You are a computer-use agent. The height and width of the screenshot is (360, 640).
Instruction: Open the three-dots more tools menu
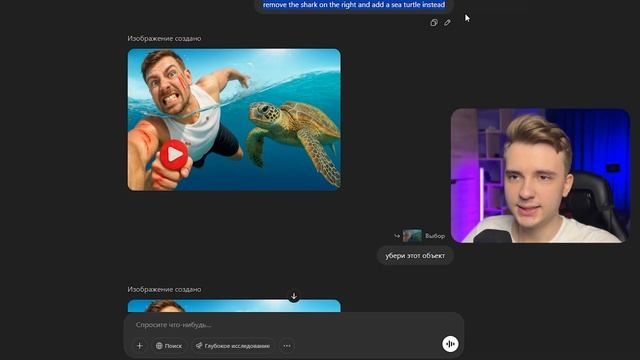[287, 346]
